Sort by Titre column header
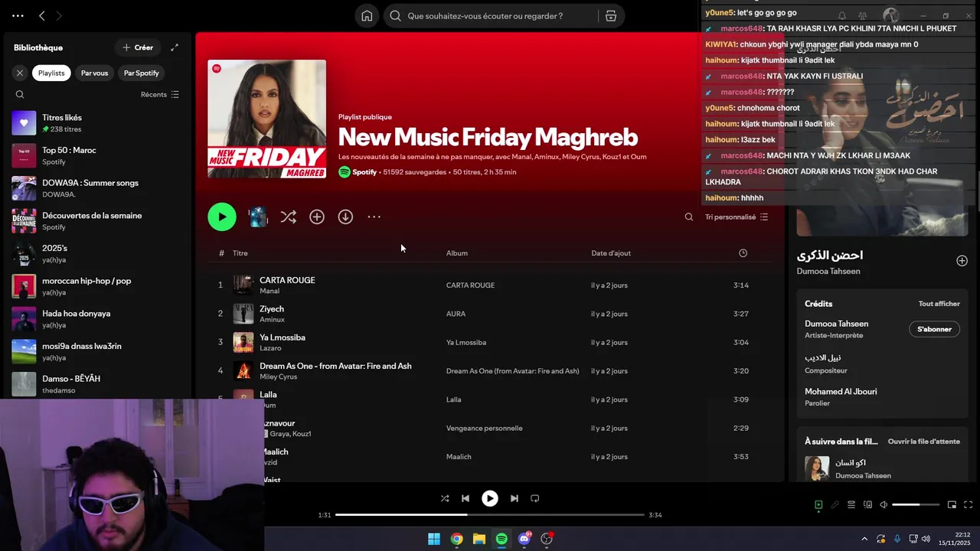980x551 pixels. (x=240, y=253)
